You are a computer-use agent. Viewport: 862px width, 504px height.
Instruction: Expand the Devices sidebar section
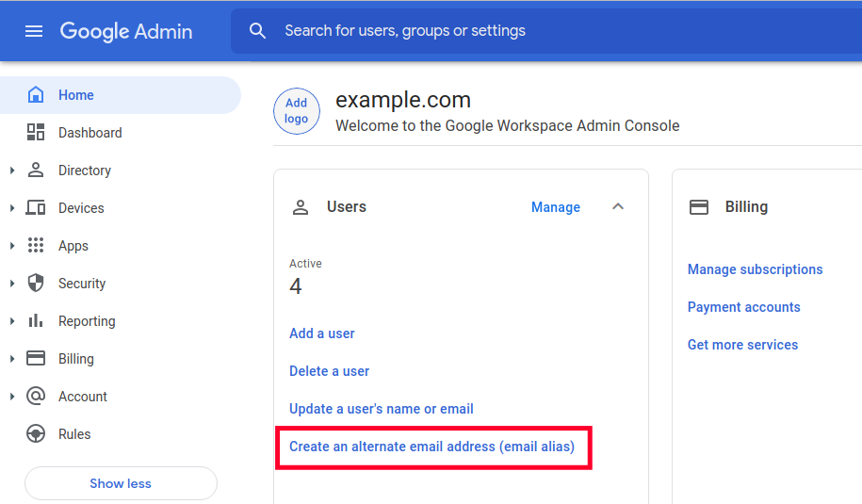pos(12,208)
